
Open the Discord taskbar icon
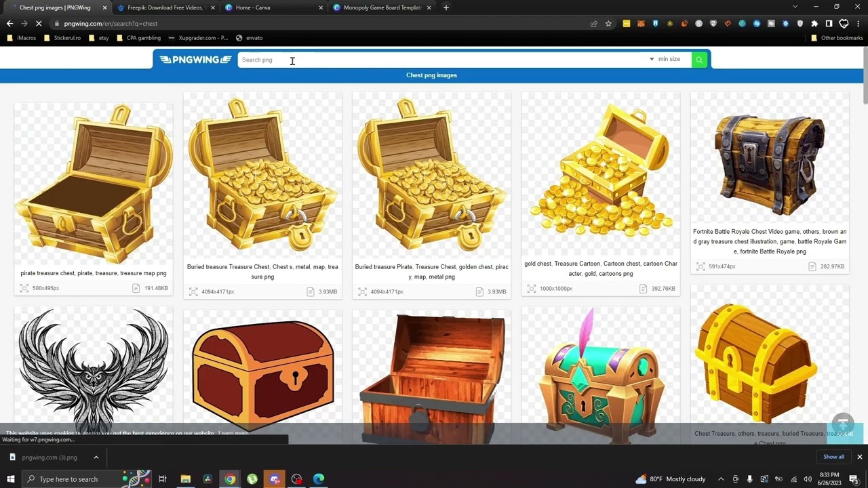coord(275,479)
